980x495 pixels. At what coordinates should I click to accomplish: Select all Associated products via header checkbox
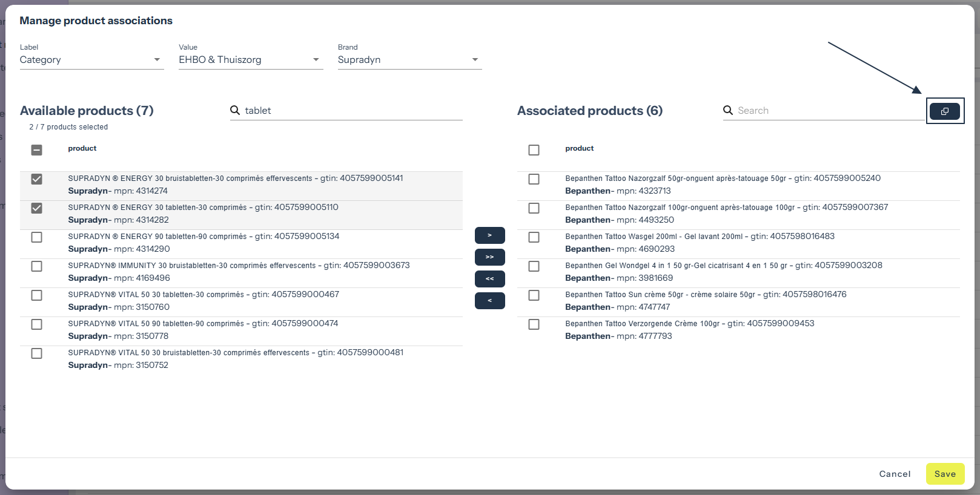click(x=534, y=150)
